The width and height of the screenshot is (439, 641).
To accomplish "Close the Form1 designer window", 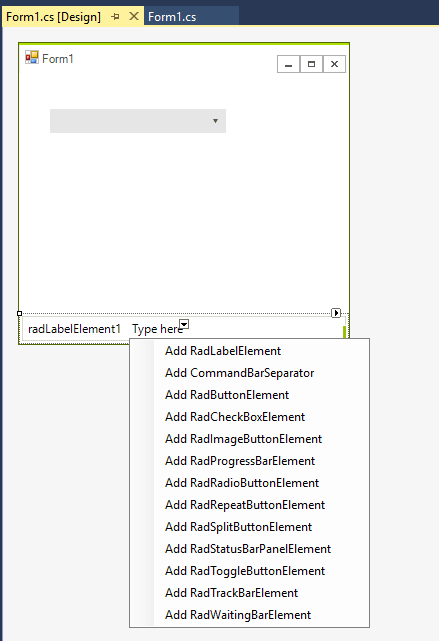I will pos(334,64).
